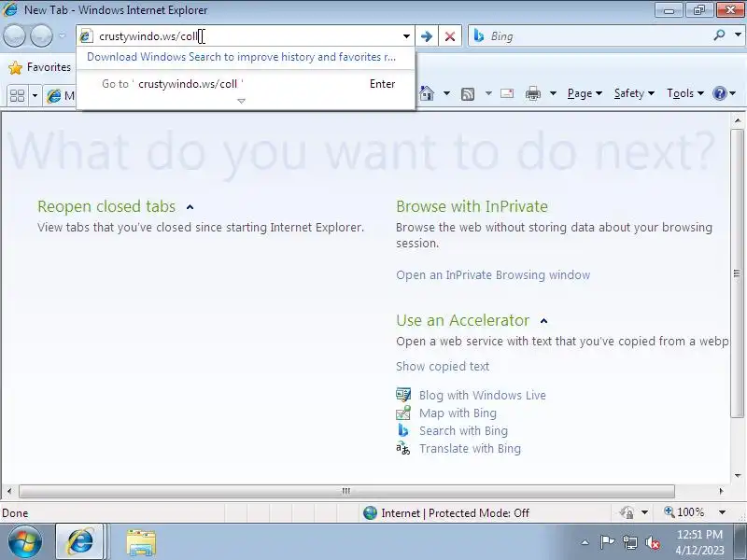Click the 100% zoom level button
Image resolution: width=747 pixels, height=560 pixels.
[x=684, y=512]
